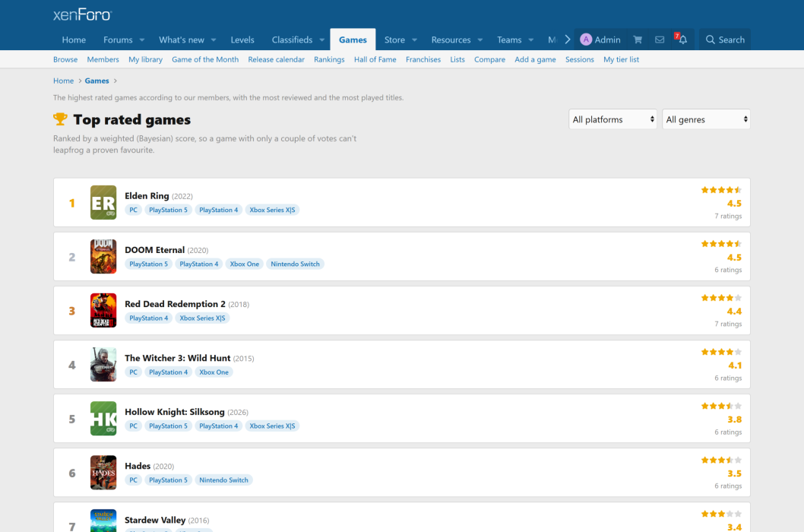Click Elden Ring's 4.5 star rating

(x=721, y=190)
